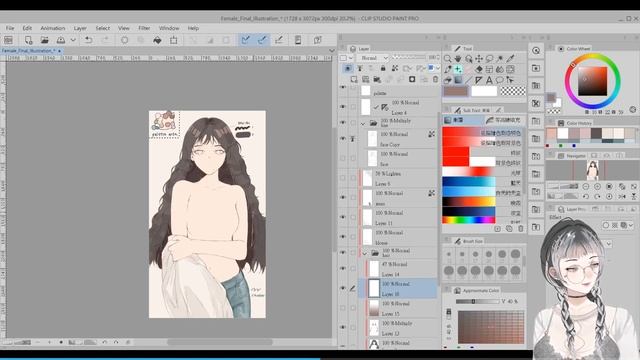Click the Undo arrow icon
Screen dimensions: 640x360
[88, 40]
